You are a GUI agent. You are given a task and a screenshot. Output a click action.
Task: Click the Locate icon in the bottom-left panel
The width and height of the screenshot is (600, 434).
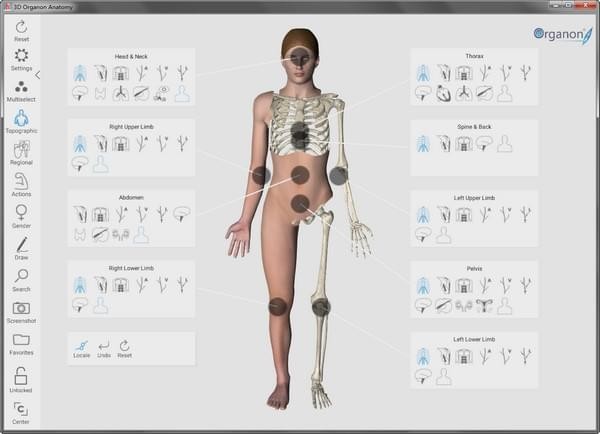pos(82,345)
